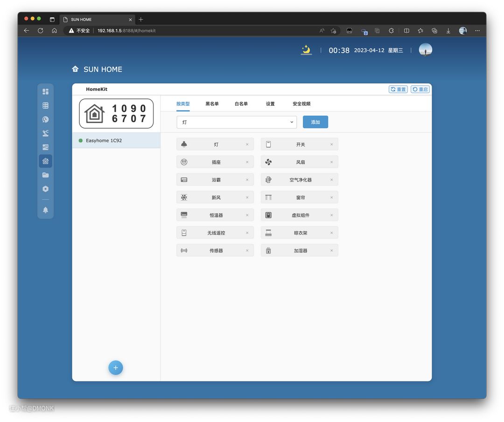Click the round blue plus button

pyautogui.click(x=116, y=367)
